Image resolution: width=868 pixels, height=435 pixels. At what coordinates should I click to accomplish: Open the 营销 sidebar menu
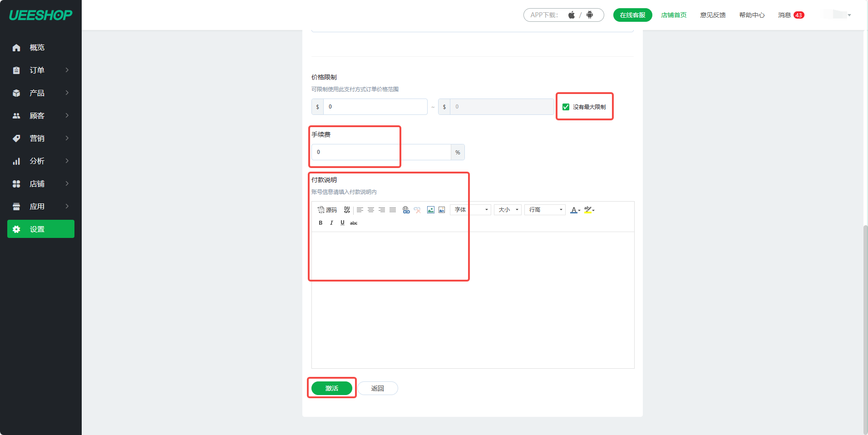(41, 138)
